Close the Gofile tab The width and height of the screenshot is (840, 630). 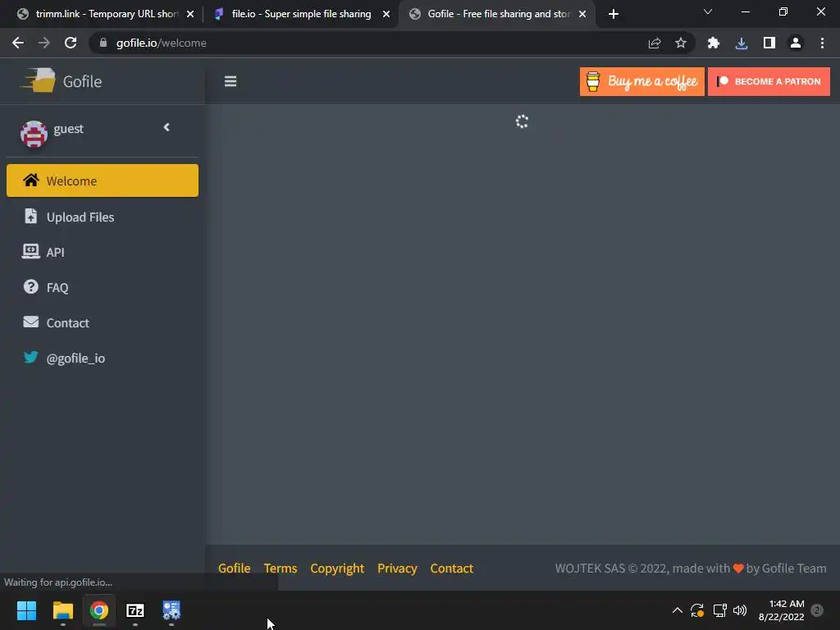(x=582, y=14)
